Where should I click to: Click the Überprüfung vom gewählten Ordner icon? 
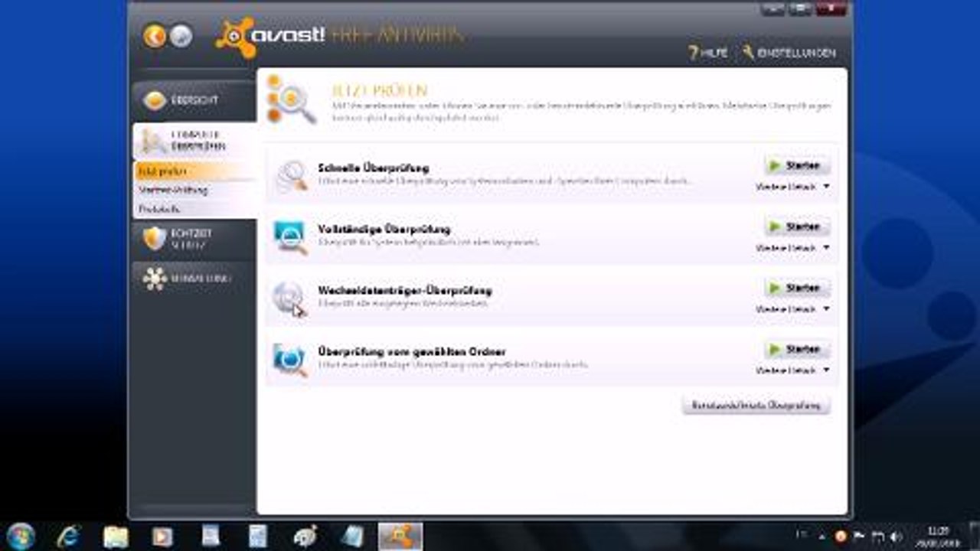[x=291, y=359]
